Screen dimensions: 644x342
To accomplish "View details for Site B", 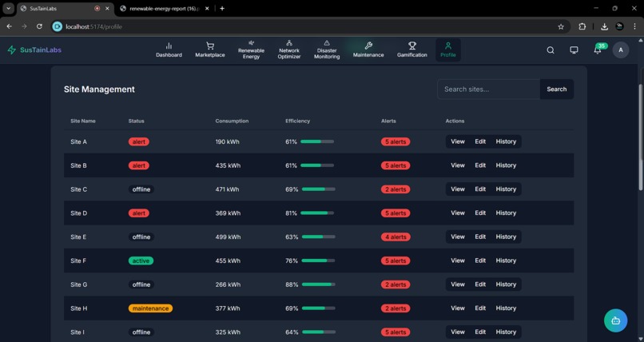I will coord(458,165).
